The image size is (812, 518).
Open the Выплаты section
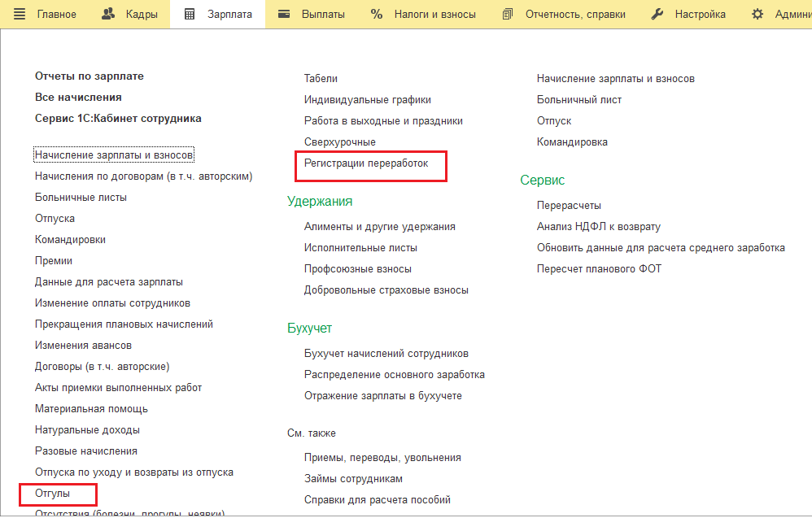(323, 15)
